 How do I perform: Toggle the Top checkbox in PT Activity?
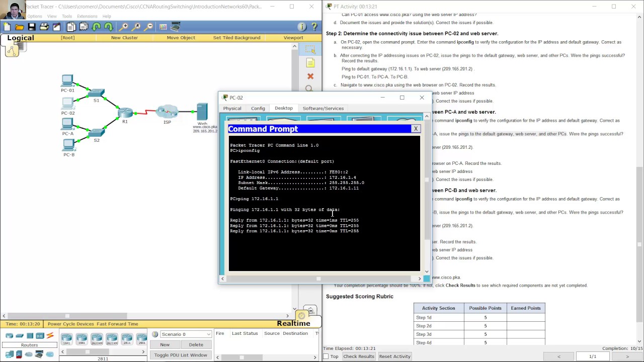tap(326, 356)
